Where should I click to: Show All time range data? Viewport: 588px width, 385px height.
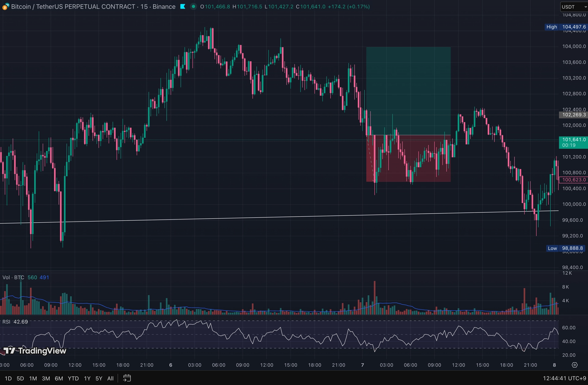coord(110,379)
